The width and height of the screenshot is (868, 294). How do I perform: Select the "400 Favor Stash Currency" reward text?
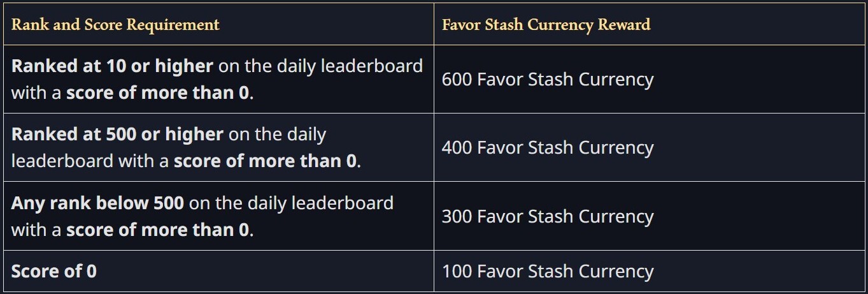(547, 147)
